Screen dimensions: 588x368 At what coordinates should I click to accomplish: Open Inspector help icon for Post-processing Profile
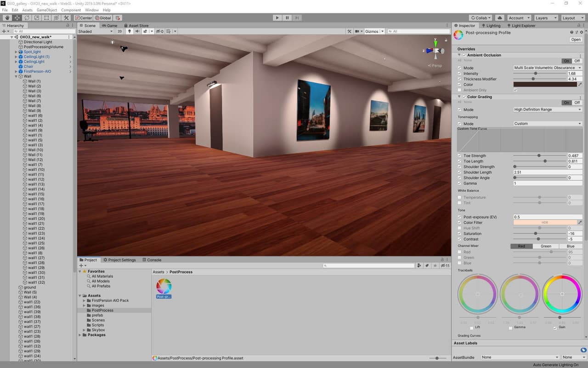pyautogui.click(x=571, y=32)
